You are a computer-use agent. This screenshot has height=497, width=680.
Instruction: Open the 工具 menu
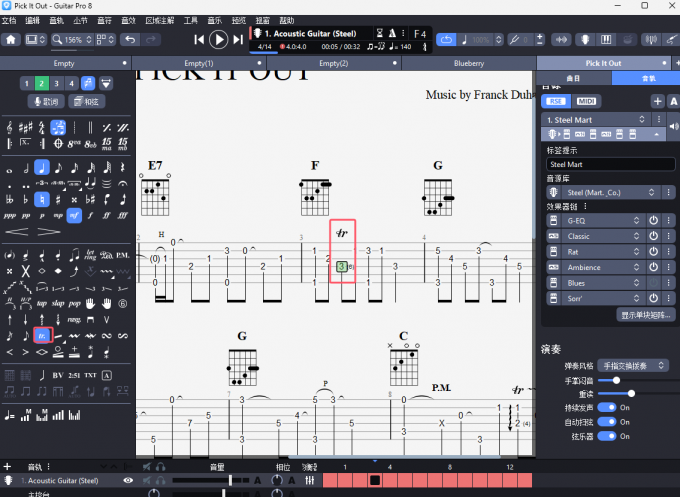(x=188, y=20)
